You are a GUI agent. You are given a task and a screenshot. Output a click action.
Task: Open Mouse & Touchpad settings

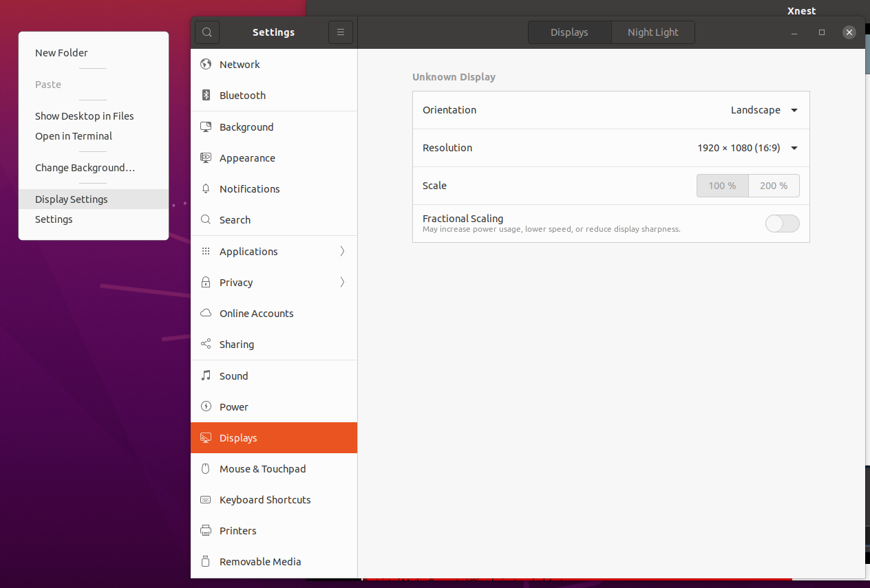point(262,469)
